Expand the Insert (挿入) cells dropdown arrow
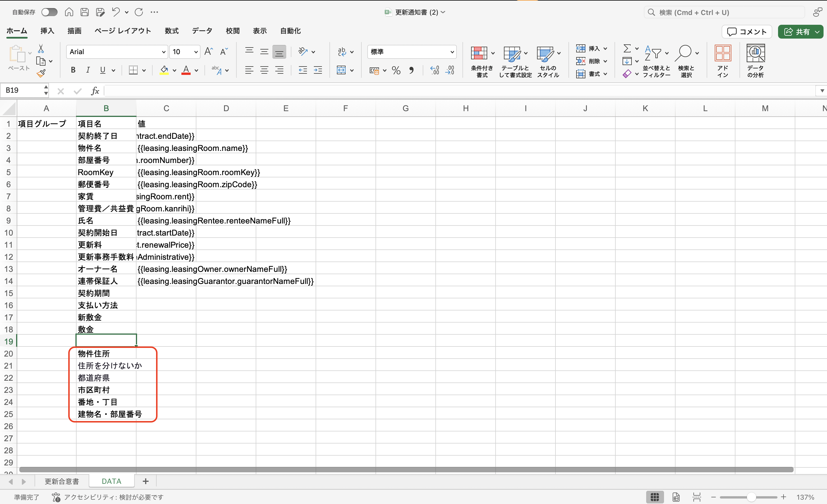The height and width of the screenshot is (504, 827). (606, 49)
